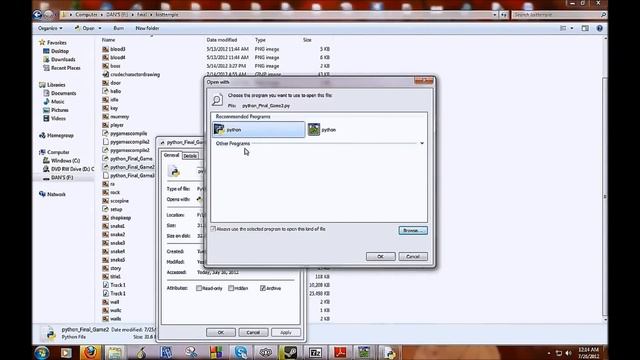The image size is (640, 360).
Task: Click Apply in the Properties dialog
Action: (286, 332)
